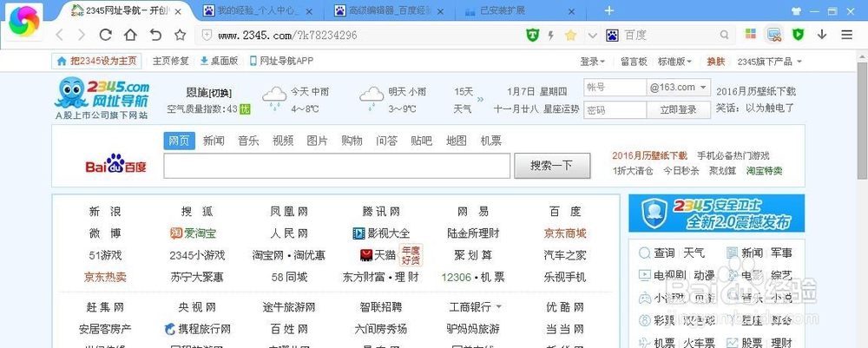Click the yellow favorite star icon
Image resolution: width=868 pixels, height=348 pixels.
[571, 36]
